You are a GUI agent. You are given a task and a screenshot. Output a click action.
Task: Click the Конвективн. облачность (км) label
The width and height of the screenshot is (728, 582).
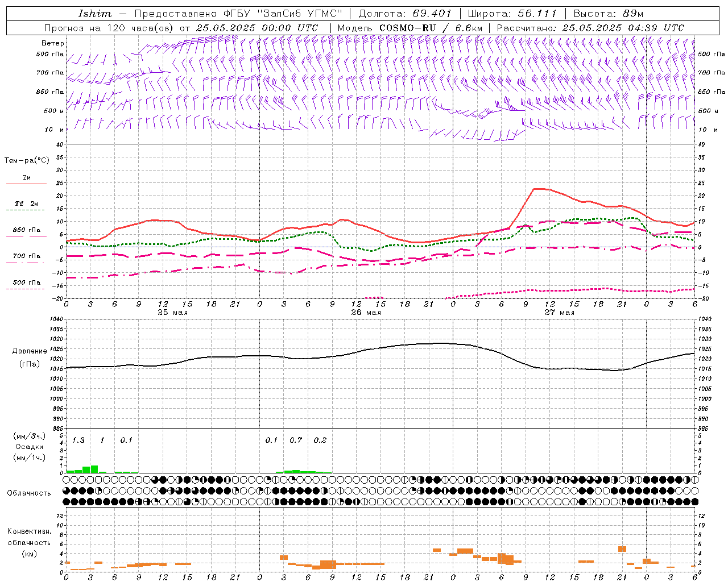click(x=29, y=542)
